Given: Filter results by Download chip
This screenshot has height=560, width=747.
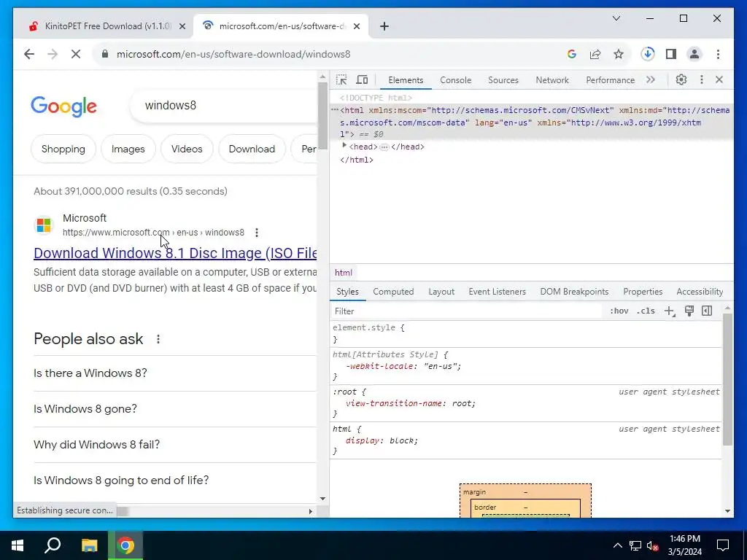Looking at the screenshot, I should click(x=252, y=149).
